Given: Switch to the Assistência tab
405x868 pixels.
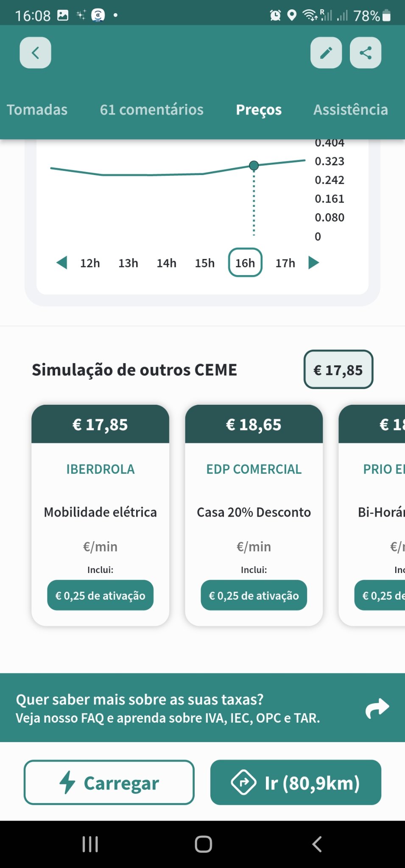Looking at the screenshot, I should pos(350,110).
